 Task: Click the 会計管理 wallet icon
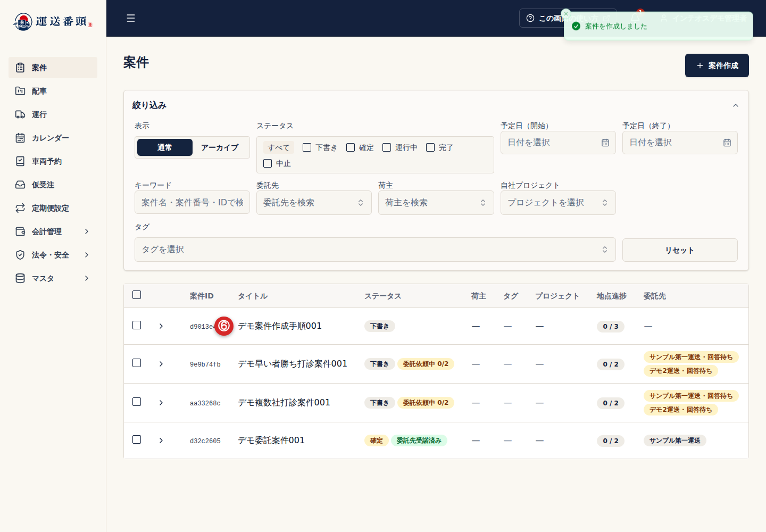pyautogui.click(x=20, y=231)
